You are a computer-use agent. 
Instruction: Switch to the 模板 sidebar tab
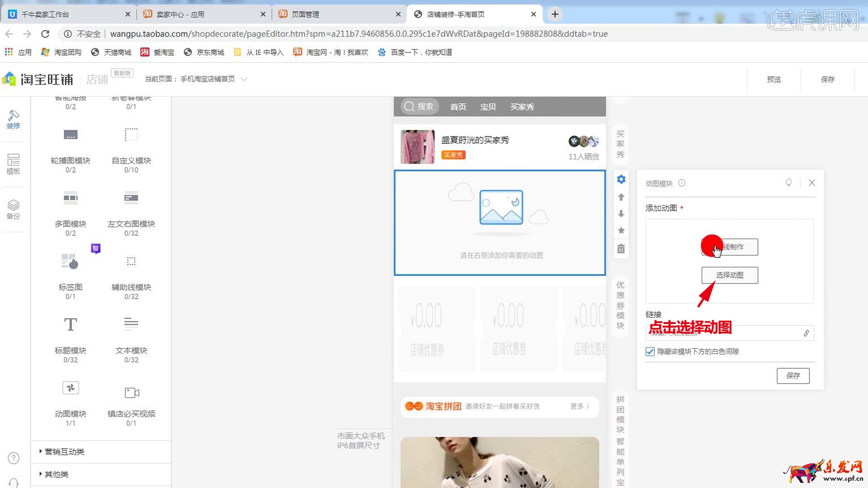(13, 164)
